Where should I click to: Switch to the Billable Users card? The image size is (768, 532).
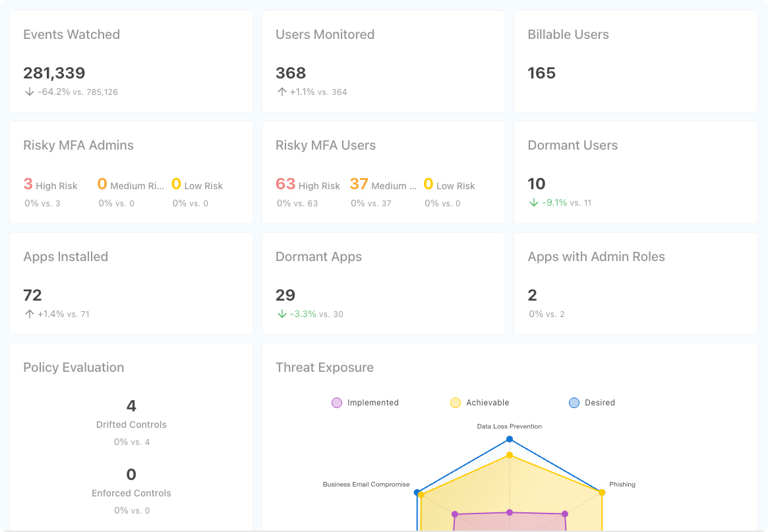click(568, 34)
